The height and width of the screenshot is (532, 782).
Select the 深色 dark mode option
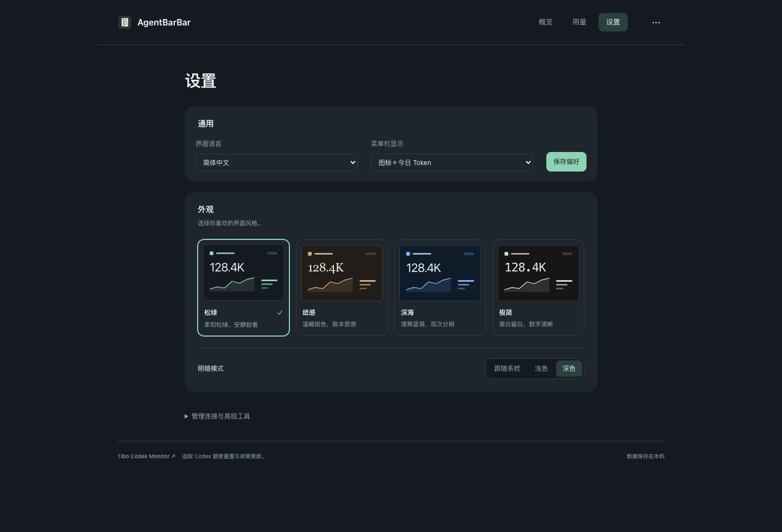point(569,369)
